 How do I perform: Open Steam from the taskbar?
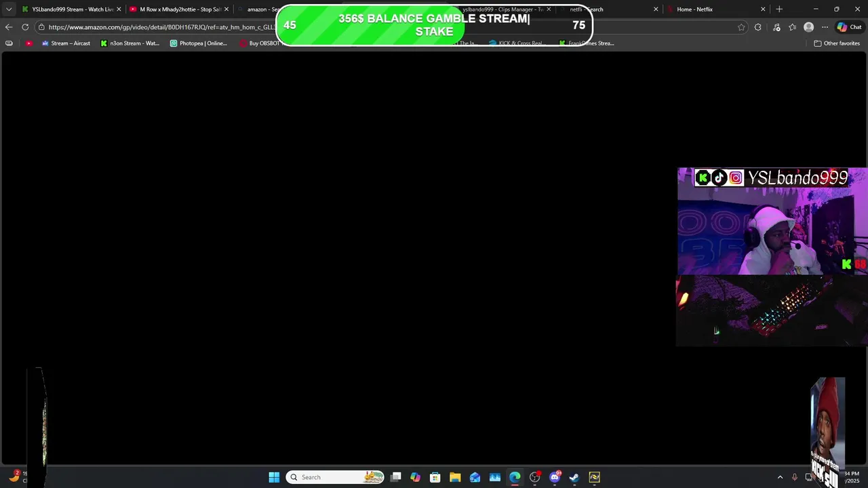tap(574, 477)
